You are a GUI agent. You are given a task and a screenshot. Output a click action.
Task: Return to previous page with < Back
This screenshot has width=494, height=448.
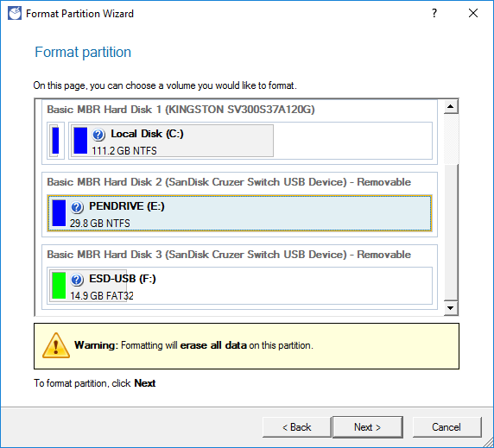(x=297, y=427)
